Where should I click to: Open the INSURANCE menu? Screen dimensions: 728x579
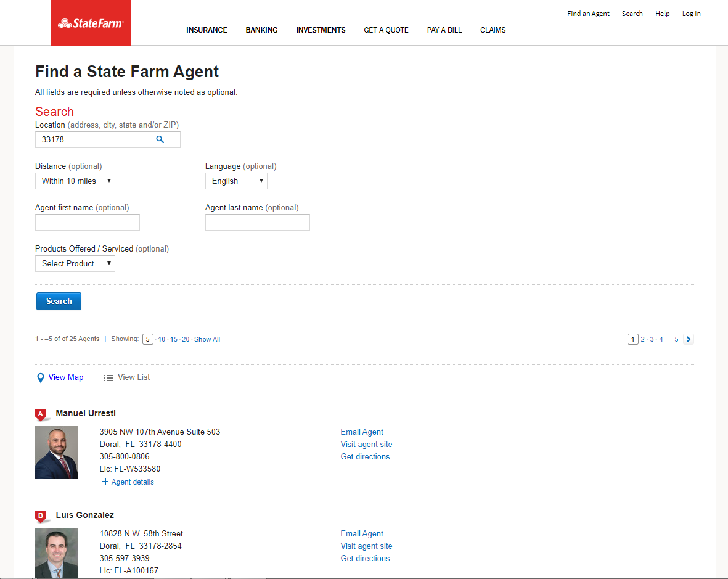[x=207, y=30]
